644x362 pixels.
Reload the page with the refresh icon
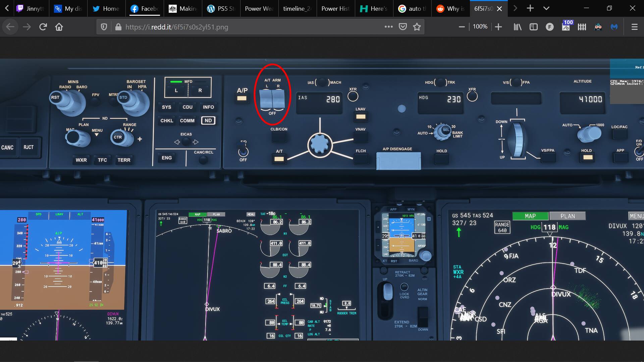pyautogui.click(x=43, y=27)
